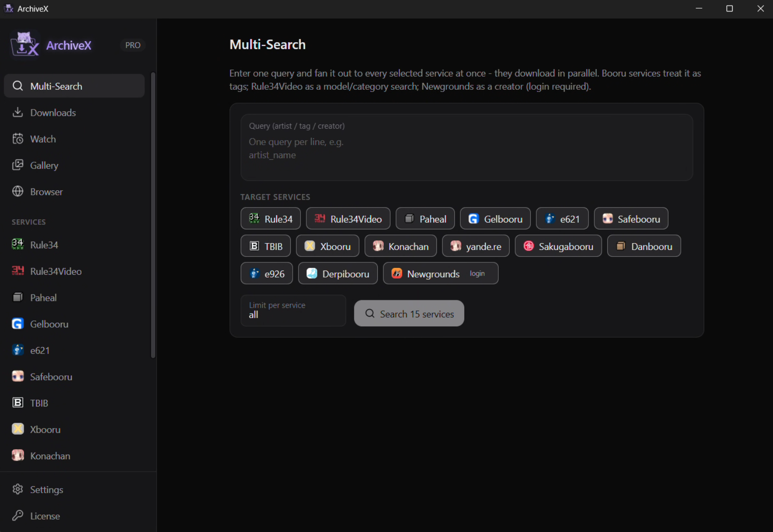Toggle the TBIB target service chip
The image size is (773, 532).
click(x=266, y=246)
